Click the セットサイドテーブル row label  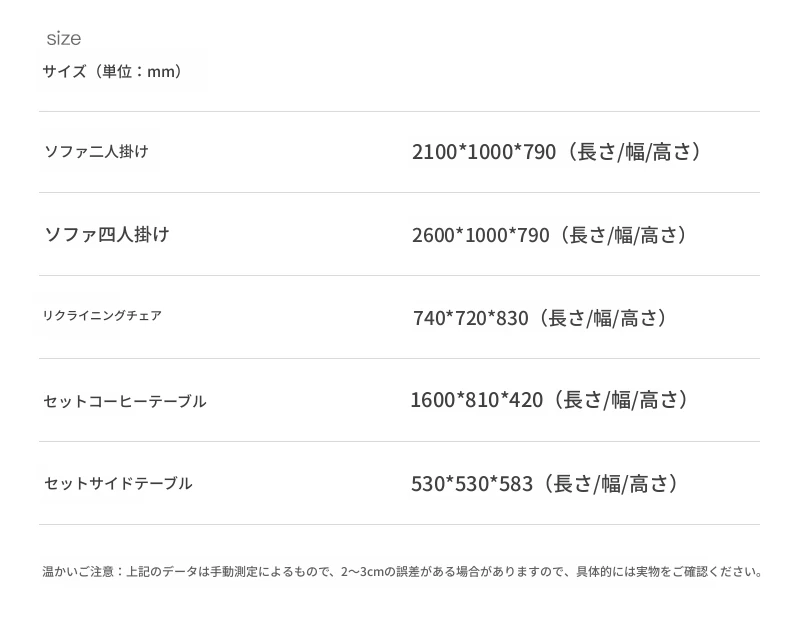point(118,484)
